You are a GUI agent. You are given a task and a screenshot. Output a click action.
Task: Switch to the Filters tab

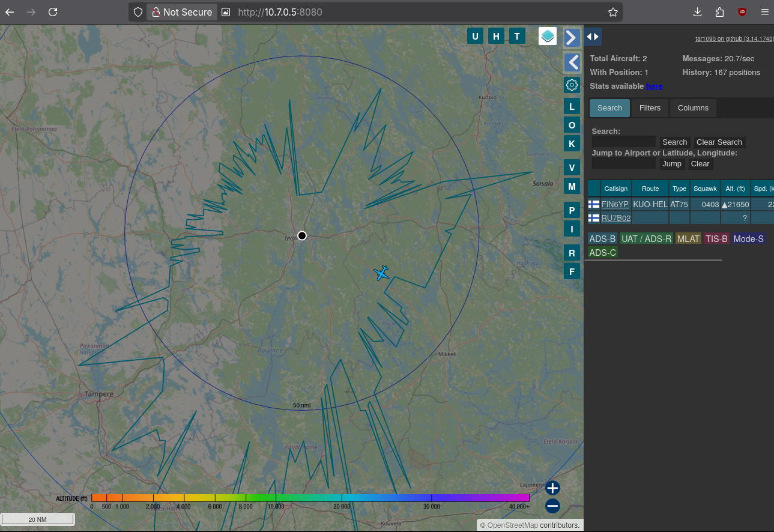tap(650, 108)
